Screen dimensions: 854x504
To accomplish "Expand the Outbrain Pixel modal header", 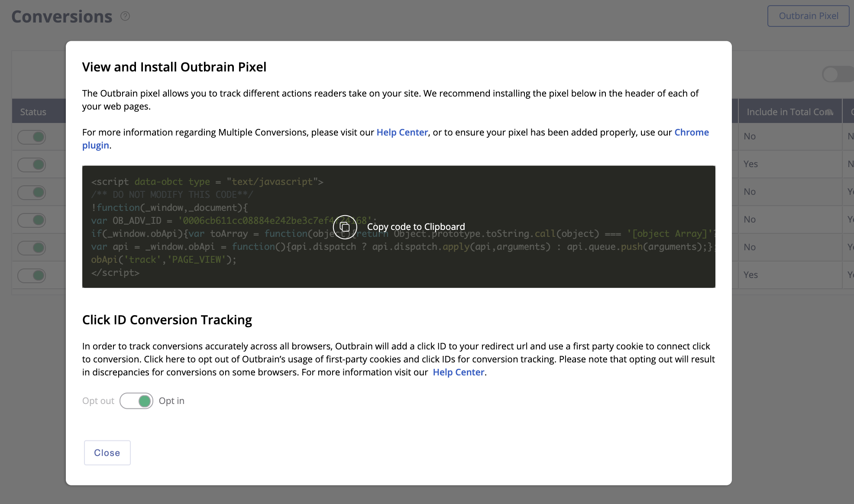I will pos(174,67).
